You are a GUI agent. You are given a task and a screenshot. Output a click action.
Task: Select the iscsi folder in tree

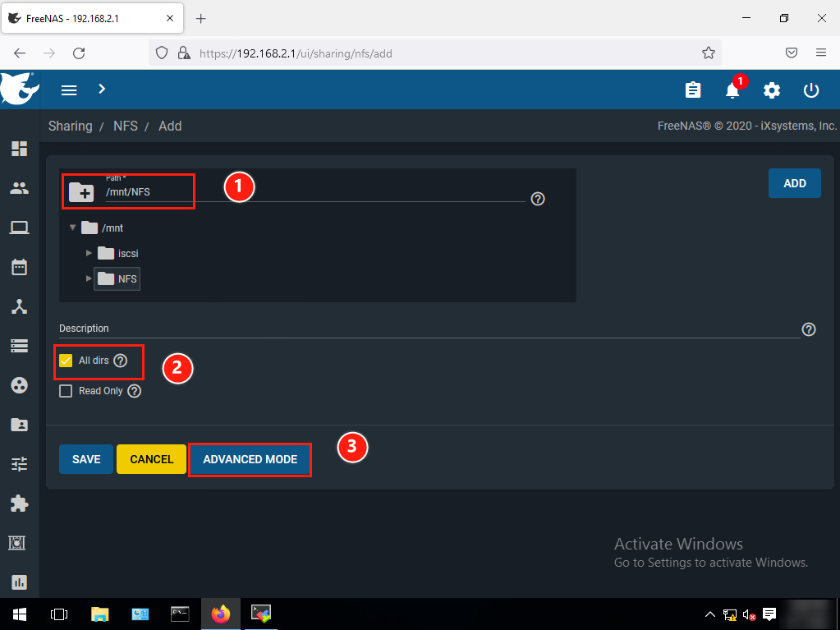pos(118,253)
